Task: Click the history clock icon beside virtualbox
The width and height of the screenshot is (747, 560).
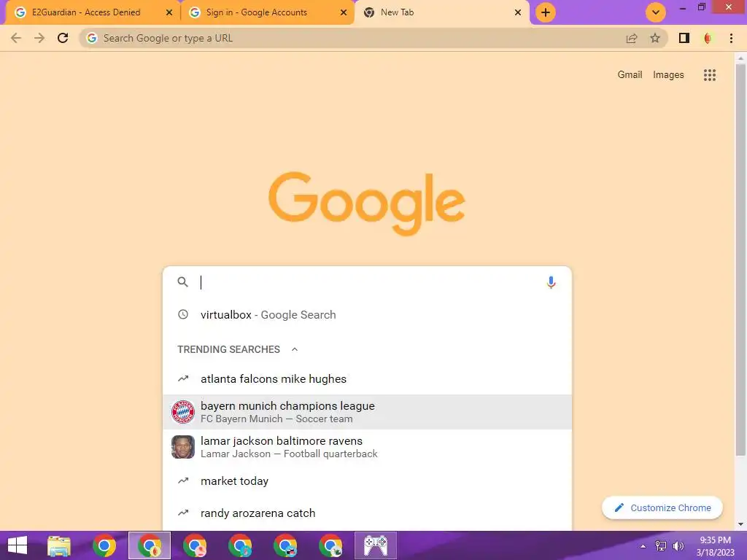Action: click(x=183, y=314)
